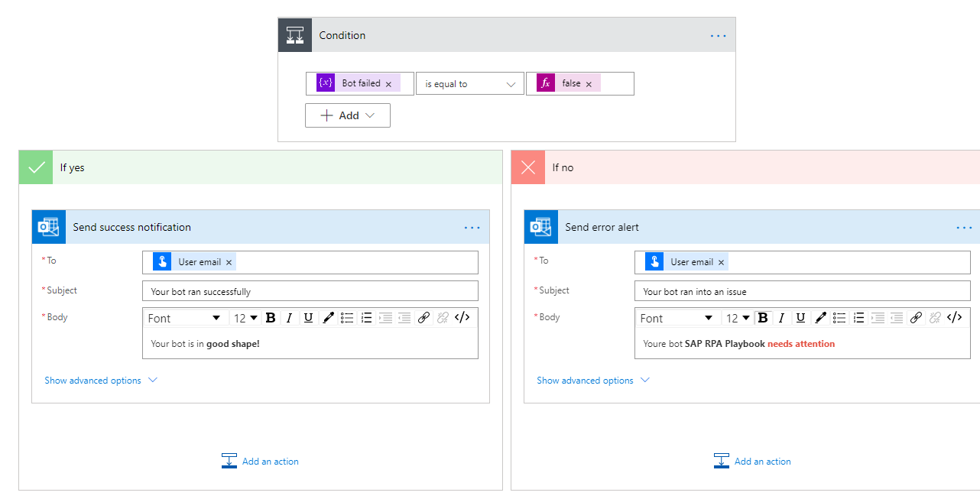Viewport: 980px width, 499px height.
Task: Click body text 'Your bot is in good shape!'
Action: (205, 344)
